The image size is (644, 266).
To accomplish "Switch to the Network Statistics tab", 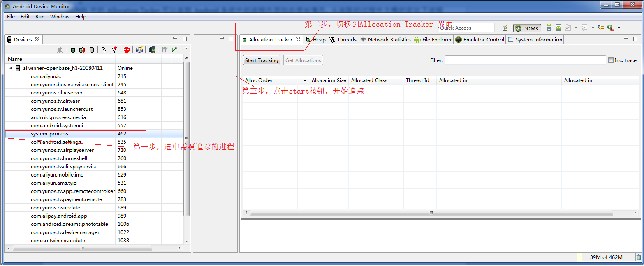I will coord(385,40).
